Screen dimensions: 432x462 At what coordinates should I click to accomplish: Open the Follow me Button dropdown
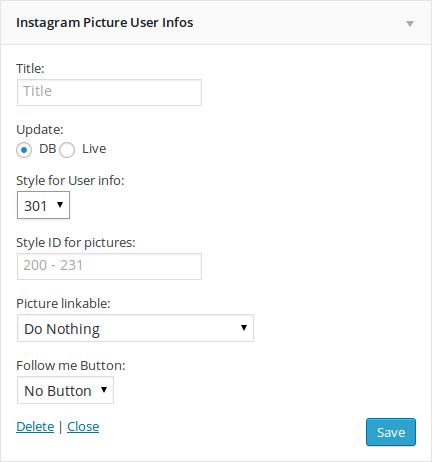(65, 390)
